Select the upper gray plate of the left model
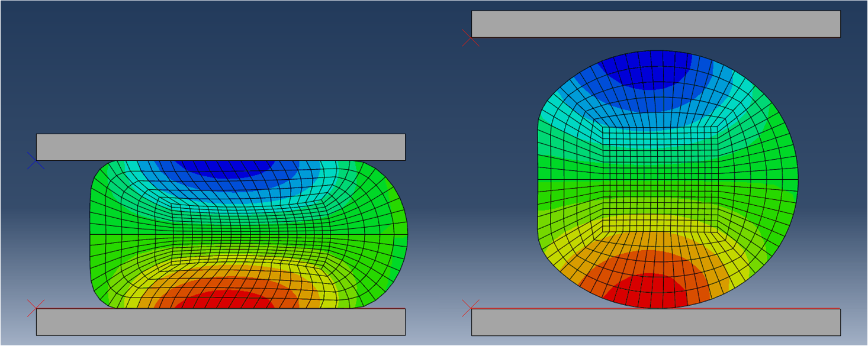Image resolution: width=868 pixels, height=346 pixels. click(x=221, y=147)
